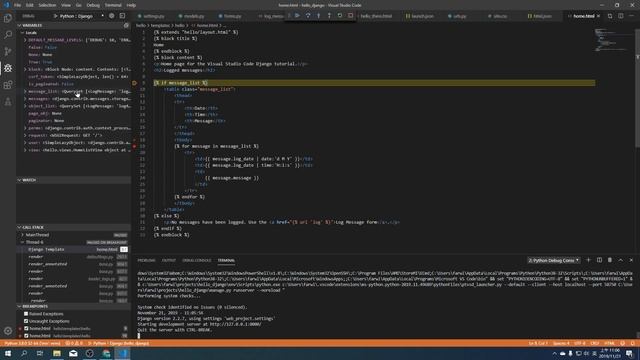Click Step Out in the debug toolbar
Screen dimensions: 640x360
coord(329,16)
